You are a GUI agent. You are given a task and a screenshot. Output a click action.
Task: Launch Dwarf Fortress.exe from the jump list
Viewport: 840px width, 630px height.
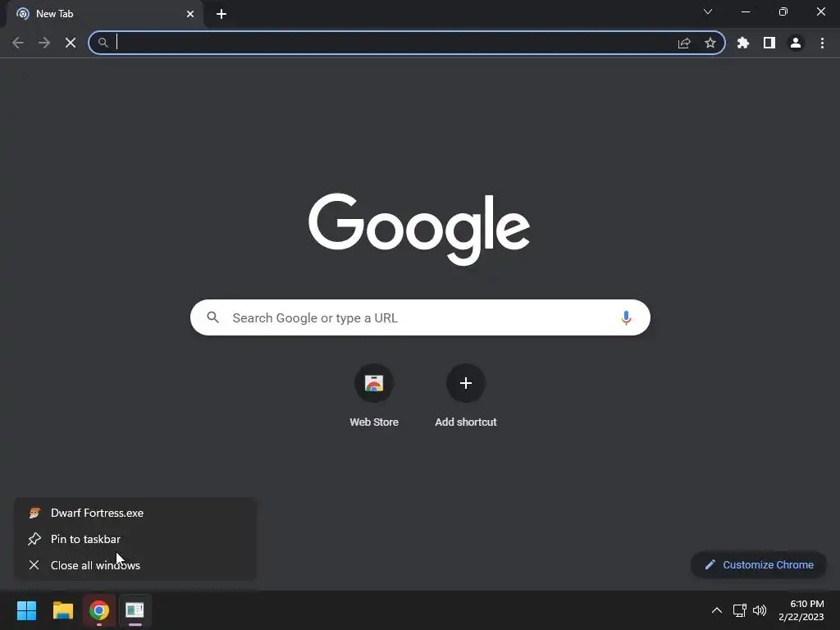pos(135,513)
